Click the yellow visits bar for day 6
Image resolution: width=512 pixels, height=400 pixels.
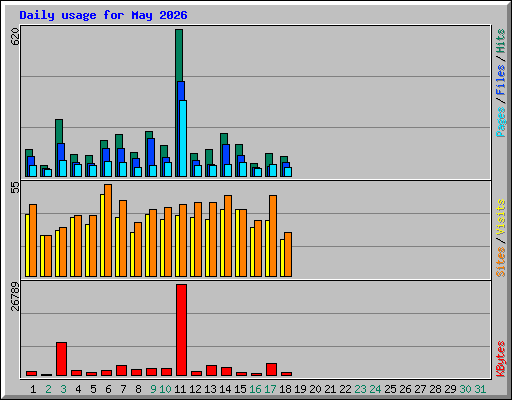tap(102, 235)
